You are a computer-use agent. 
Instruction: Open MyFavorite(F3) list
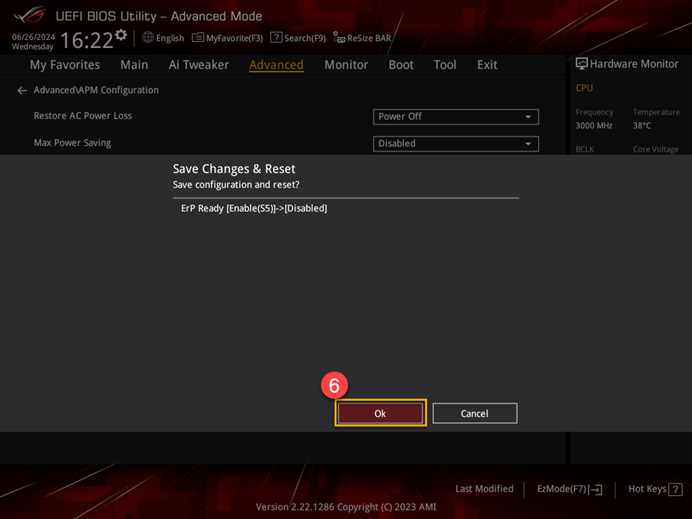(x=227, y=38)
